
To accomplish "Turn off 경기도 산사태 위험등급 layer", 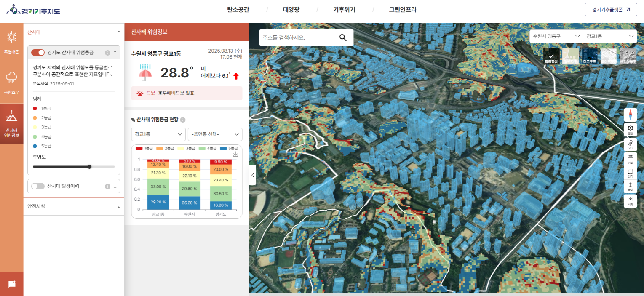I will point(38,53).
